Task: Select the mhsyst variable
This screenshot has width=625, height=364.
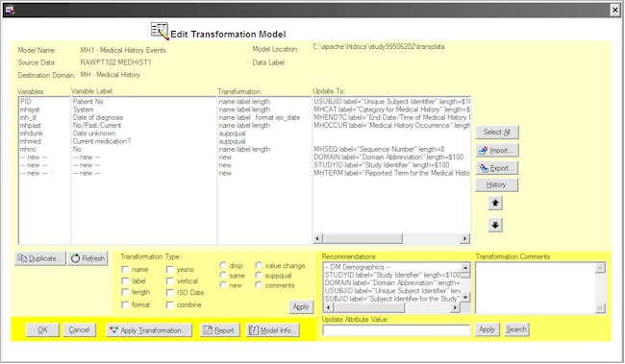Action: pos(30,109)
